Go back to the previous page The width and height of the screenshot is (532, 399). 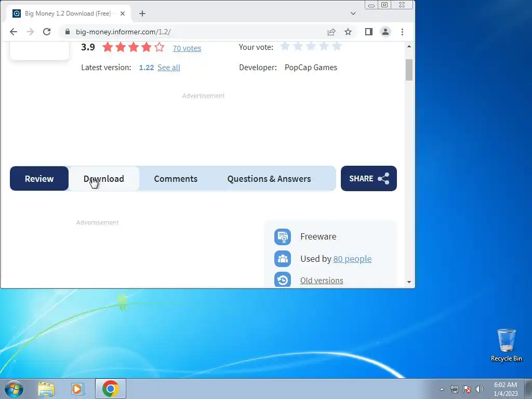13,32
